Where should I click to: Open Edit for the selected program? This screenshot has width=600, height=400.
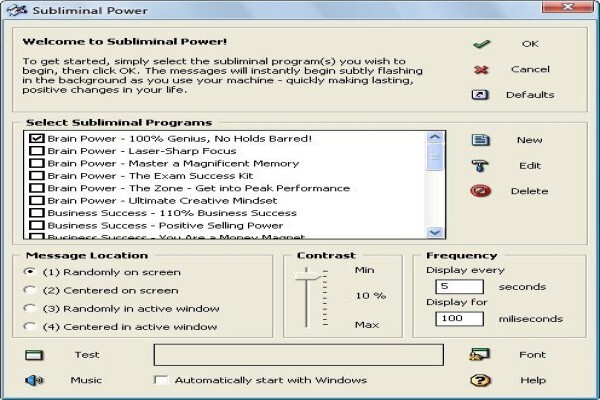pyautogui.click(x=530, y=166)
